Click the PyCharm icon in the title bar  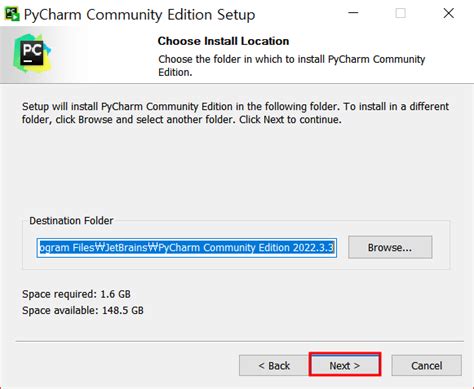(12, 14)
